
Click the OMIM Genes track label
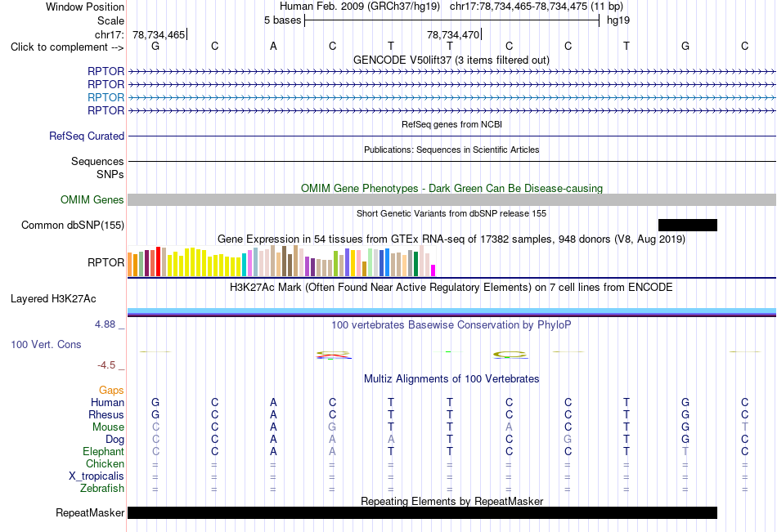click(92, 199)
